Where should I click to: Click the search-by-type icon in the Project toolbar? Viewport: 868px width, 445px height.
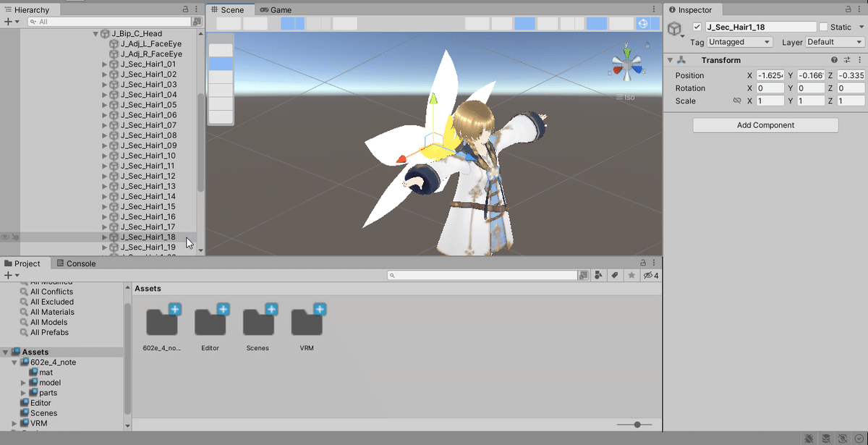[x=597, y=275]
